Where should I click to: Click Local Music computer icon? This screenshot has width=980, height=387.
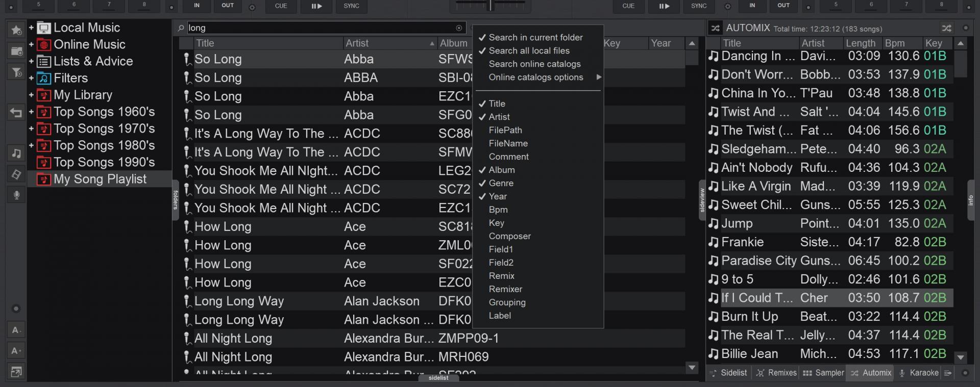click(44, 28)
